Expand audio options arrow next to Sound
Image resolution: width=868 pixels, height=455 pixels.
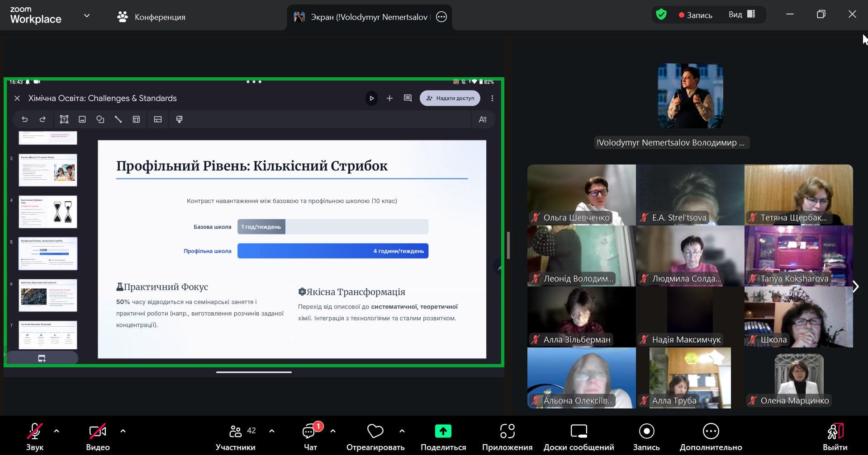pos(57,431)
